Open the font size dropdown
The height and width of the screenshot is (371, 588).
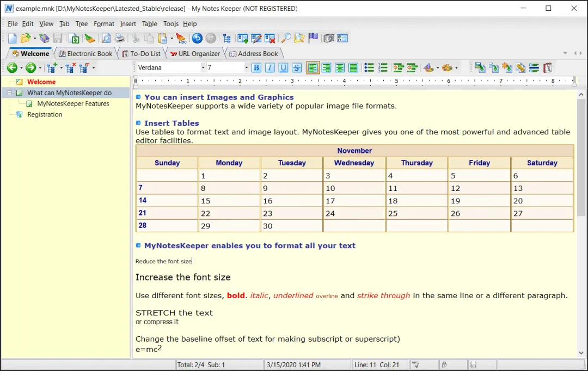coord(246,68)
